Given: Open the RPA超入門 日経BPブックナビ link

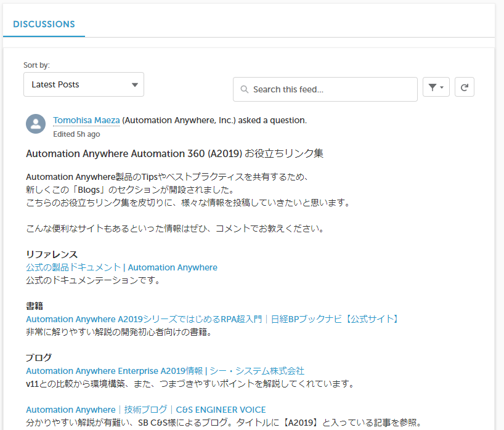Looking at the screenshot, I should [213, 319].
